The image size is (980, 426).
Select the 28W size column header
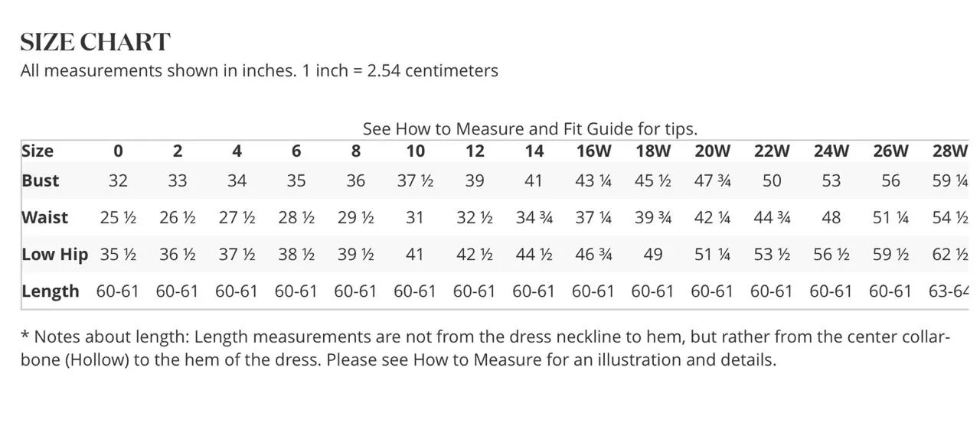(x=950, y=151)
